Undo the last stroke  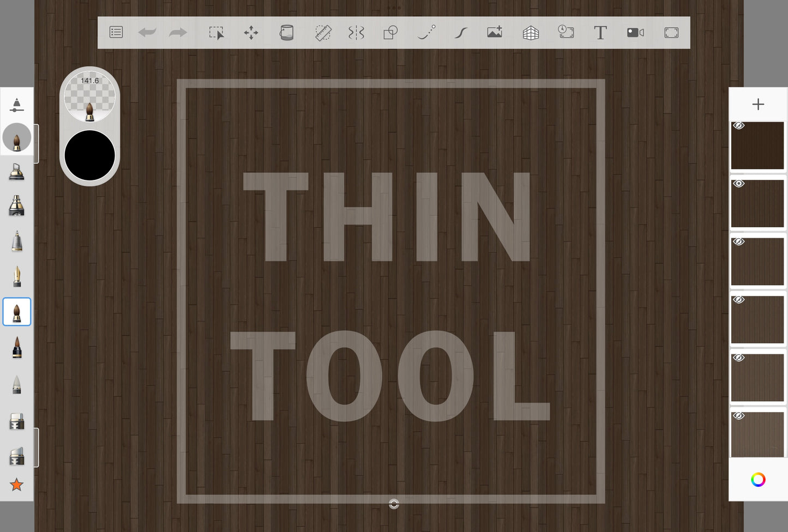click(x=147, y=33)
